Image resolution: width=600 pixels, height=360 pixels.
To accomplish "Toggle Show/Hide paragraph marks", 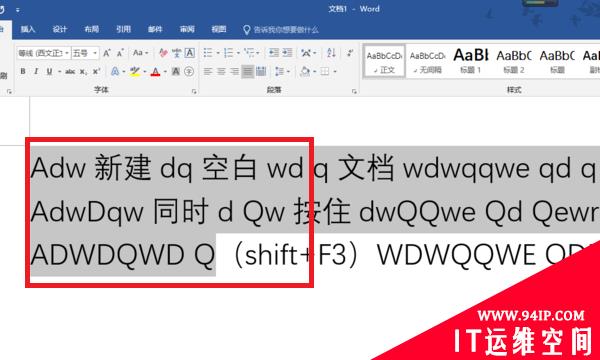I will [x=350, y=53].
